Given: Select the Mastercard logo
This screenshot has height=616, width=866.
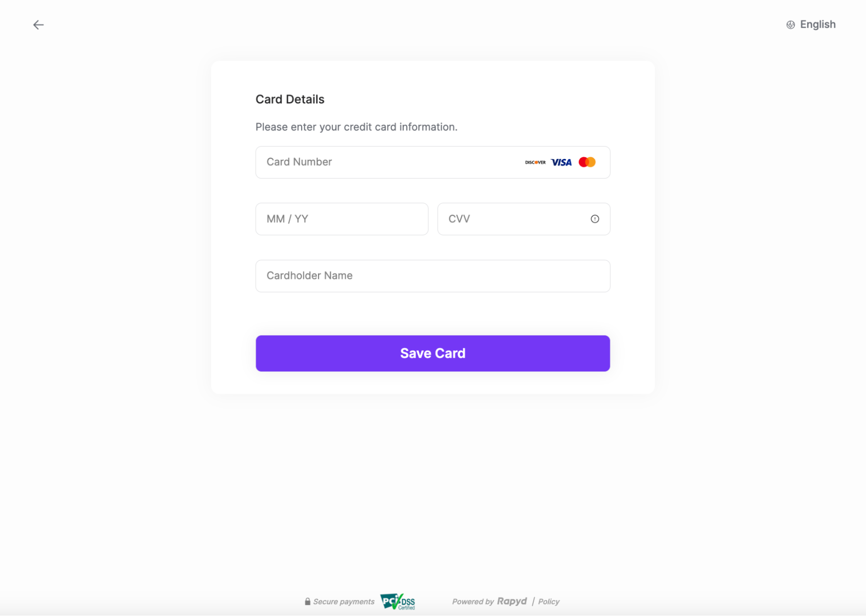Looking at the screenshot, I should point(587,161).
